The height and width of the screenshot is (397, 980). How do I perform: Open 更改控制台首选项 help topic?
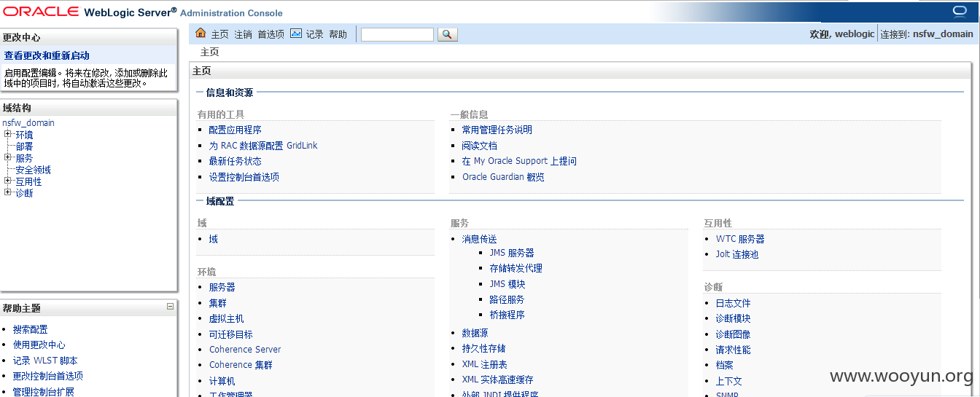(47, 376)
